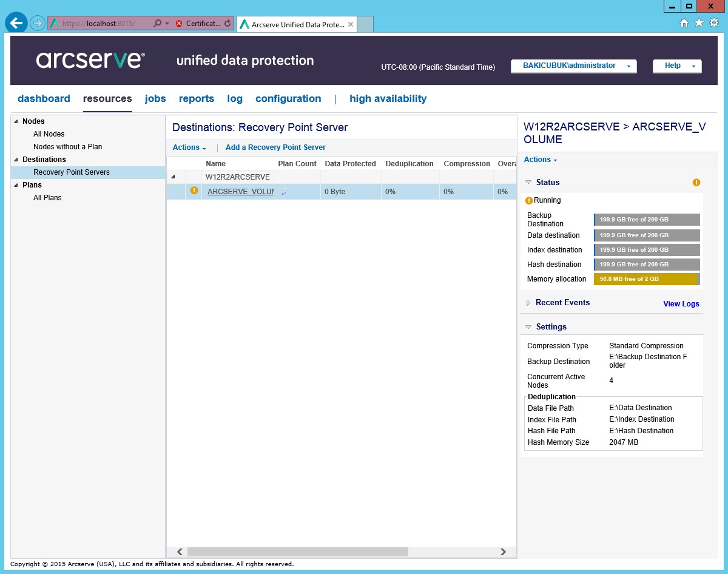Close the Arcserve Unified Data Protection tab

[351, 25]
